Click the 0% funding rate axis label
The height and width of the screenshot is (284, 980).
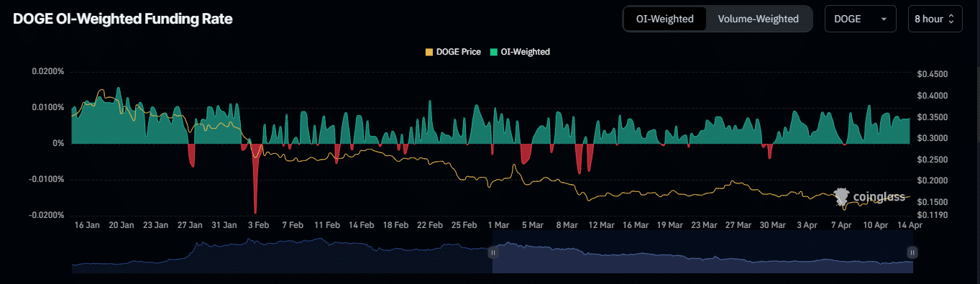click(x=58, y=144)
